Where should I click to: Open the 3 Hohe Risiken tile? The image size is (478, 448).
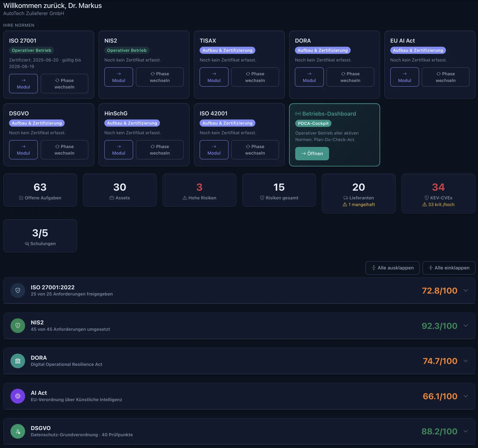(x=199, y=190)
